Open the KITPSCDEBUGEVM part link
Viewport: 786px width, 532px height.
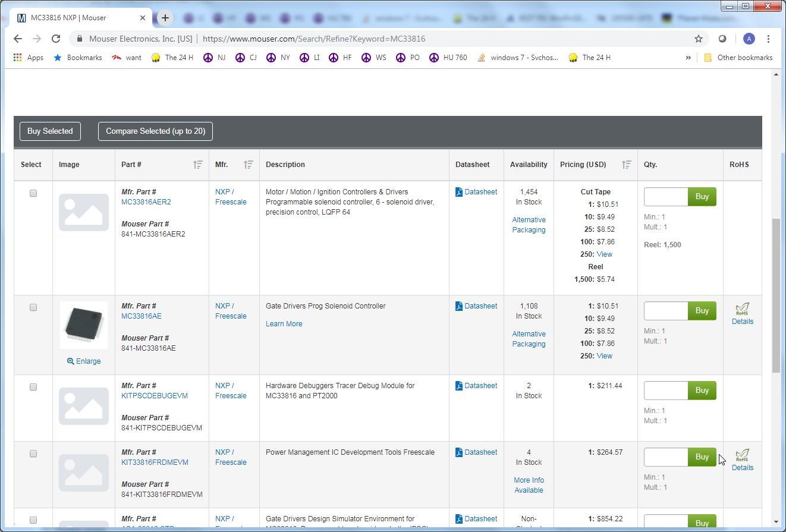pos(155,396)
